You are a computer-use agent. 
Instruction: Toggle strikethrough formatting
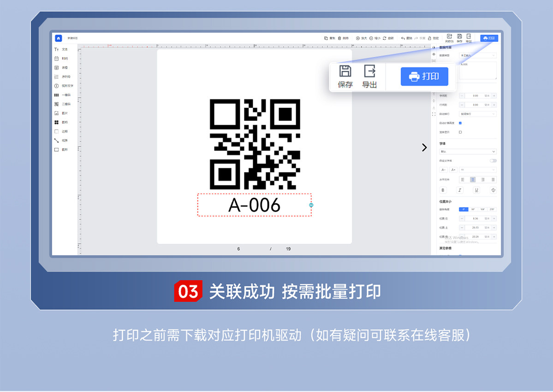pos(493,190)
